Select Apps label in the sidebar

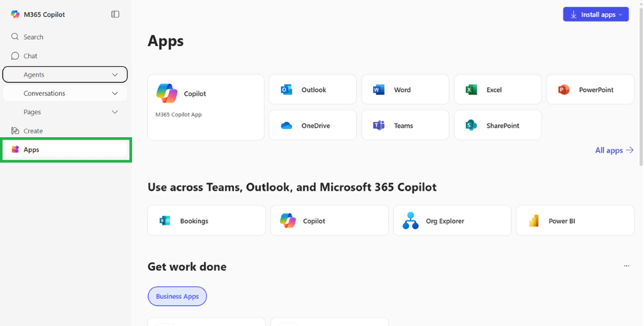(x=31, y=150)
